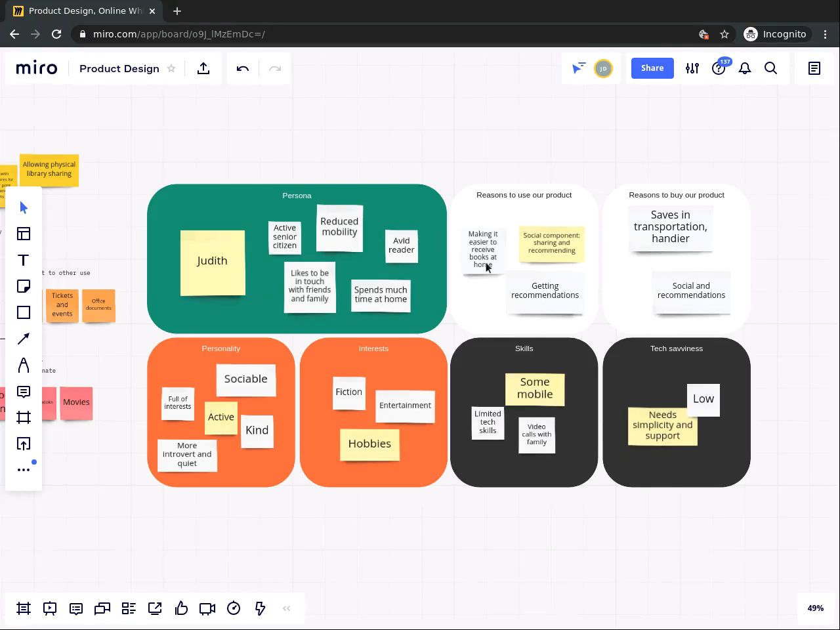Select the Avid reader note
This screenshot has height=630, width=840.
[402, 245]
